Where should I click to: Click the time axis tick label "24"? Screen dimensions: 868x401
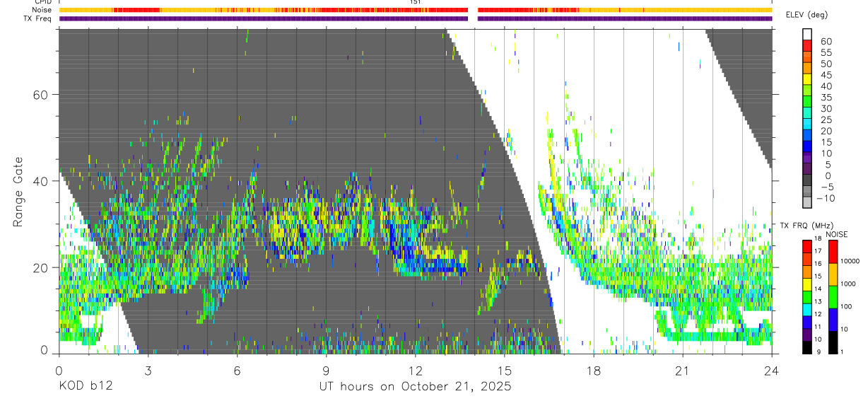[x=771, y=370]
